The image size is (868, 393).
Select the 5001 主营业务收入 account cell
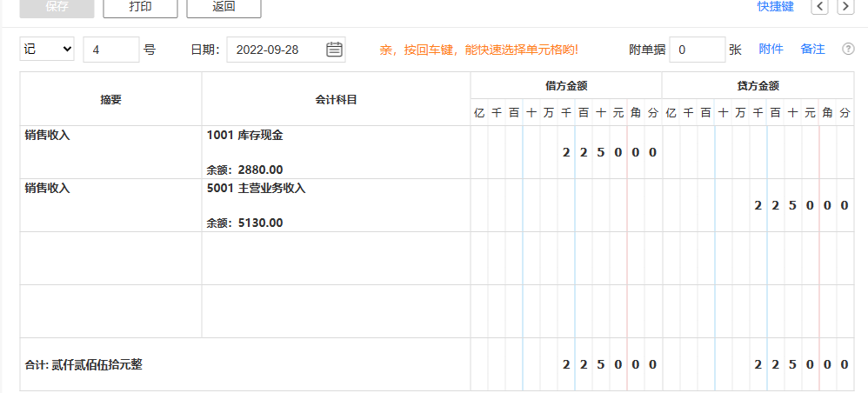[x=336, y=205]
